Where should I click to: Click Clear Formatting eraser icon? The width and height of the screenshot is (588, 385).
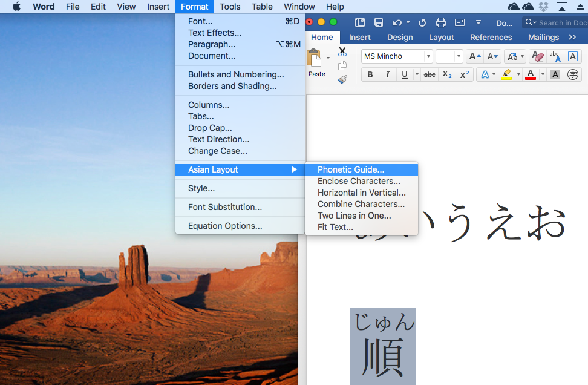pos(538,56)
